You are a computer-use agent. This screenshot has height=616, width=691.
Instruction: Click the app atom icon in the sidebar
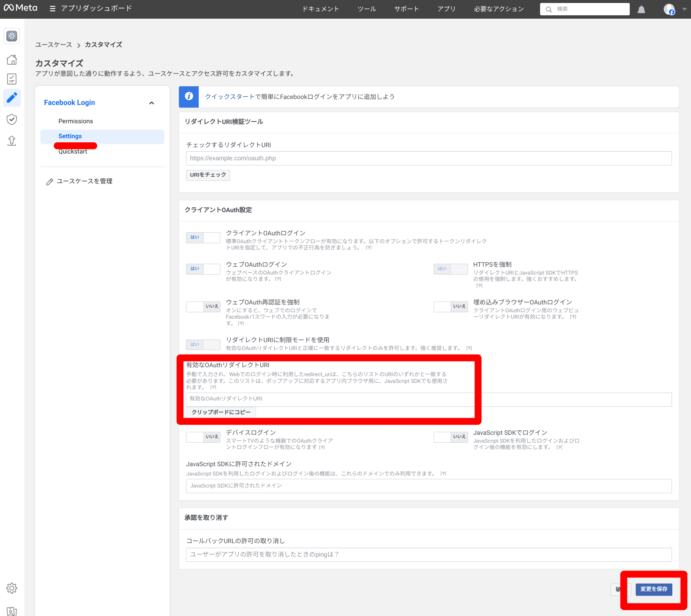click(12, 36)
